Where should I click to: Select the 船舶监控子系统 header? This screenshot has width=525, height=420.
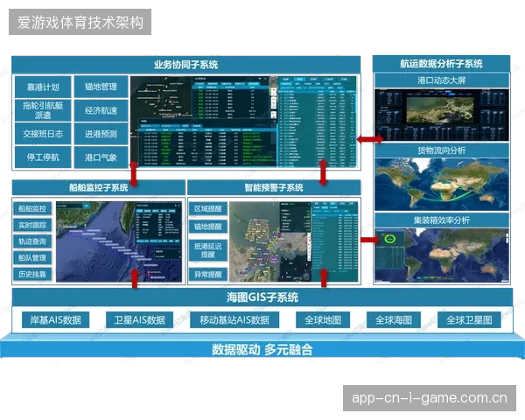[98, 187]
